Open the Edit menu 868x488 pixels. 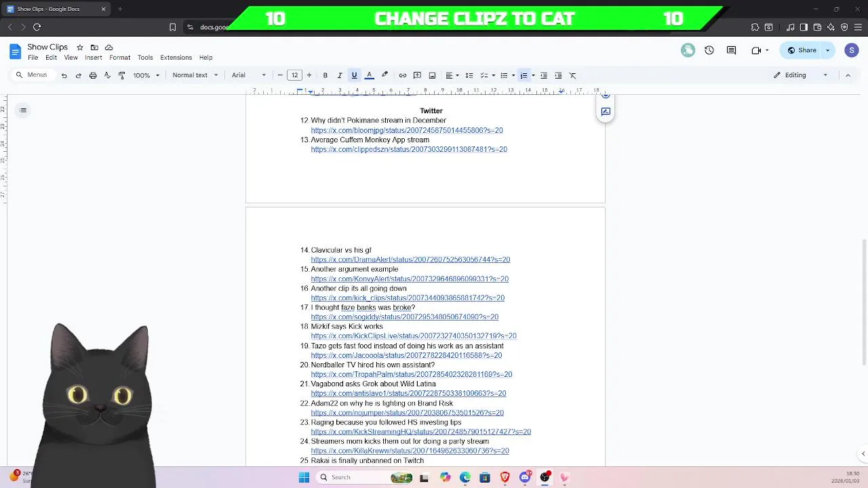coord(51,58)
